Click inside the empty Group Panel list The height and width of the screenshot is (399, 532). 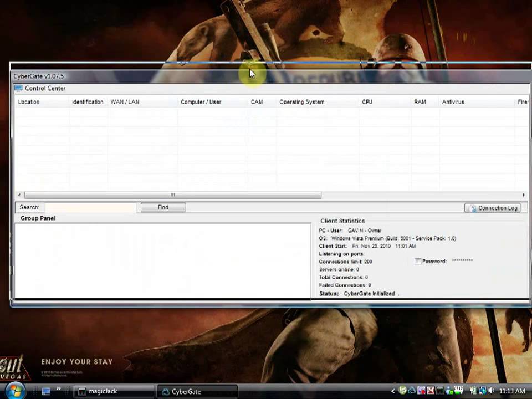(162, 260)
